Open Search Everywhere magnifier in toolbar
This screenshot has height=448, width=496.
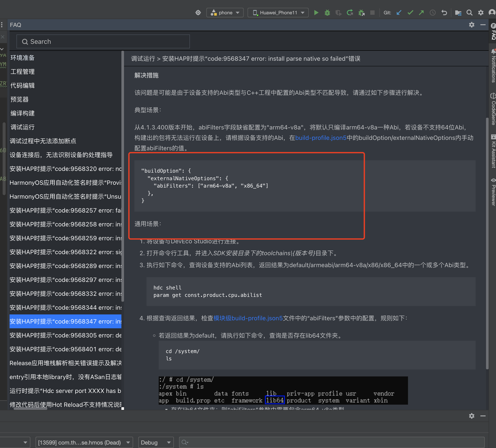click(x=469, y=13)
